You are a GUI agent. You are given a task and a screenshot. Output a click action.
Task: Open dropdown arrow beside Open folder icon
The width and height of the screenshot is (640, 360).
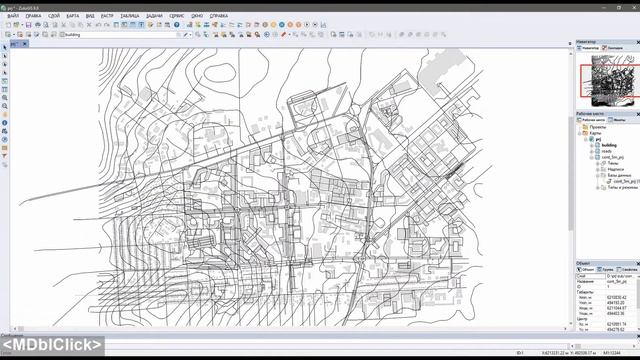pyautogui.click(x=22, y=25)
